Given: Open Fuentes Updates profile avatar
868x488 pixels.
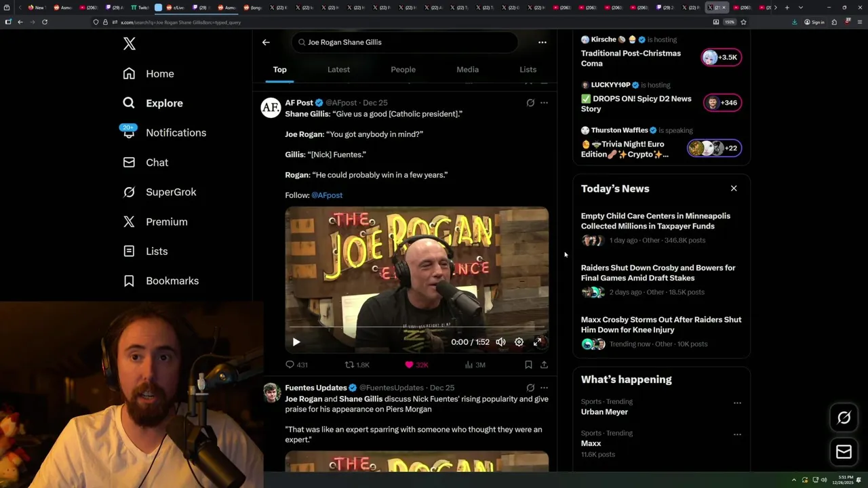Looking at the screenshot, I should click(271, 392).
